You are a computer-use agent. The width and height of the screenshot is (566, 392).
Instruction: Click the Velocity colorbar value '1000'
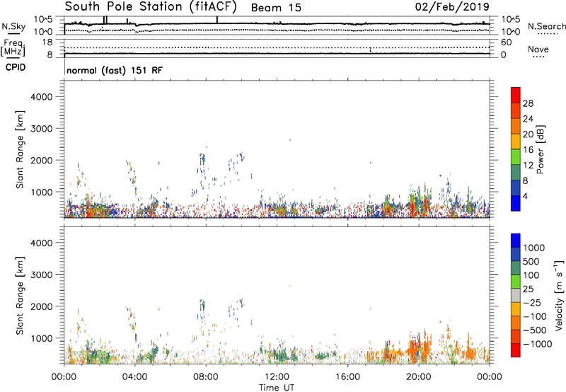point(533,248)
